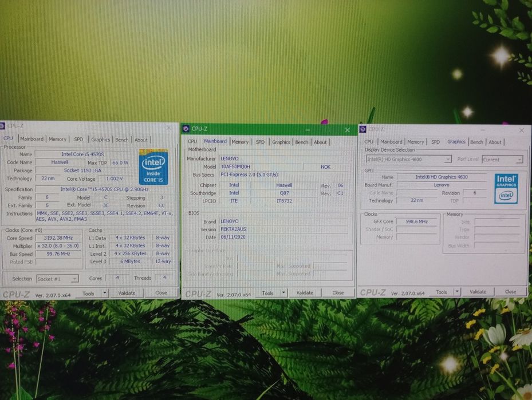
Task: Select Mainboard tab in right CPU-Z window
Action: click(391, 142)
